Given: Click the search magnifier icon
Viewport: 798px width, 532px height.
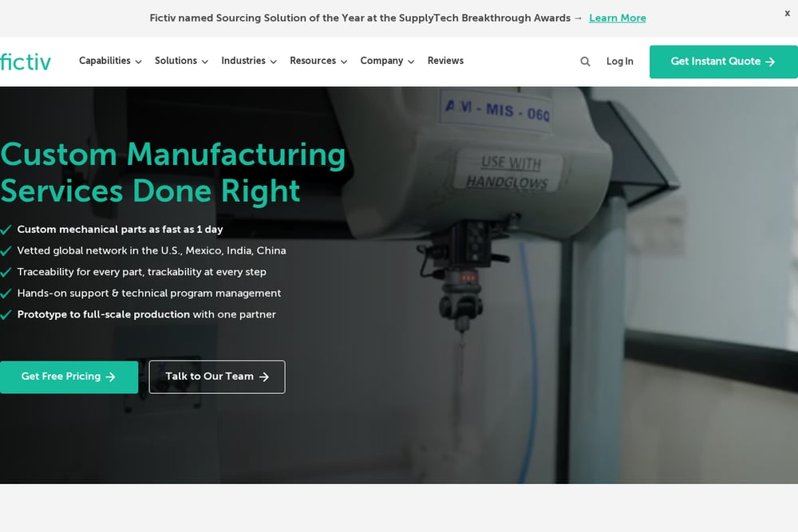Looking at the screenshot, I should click(x=585, y=61).
